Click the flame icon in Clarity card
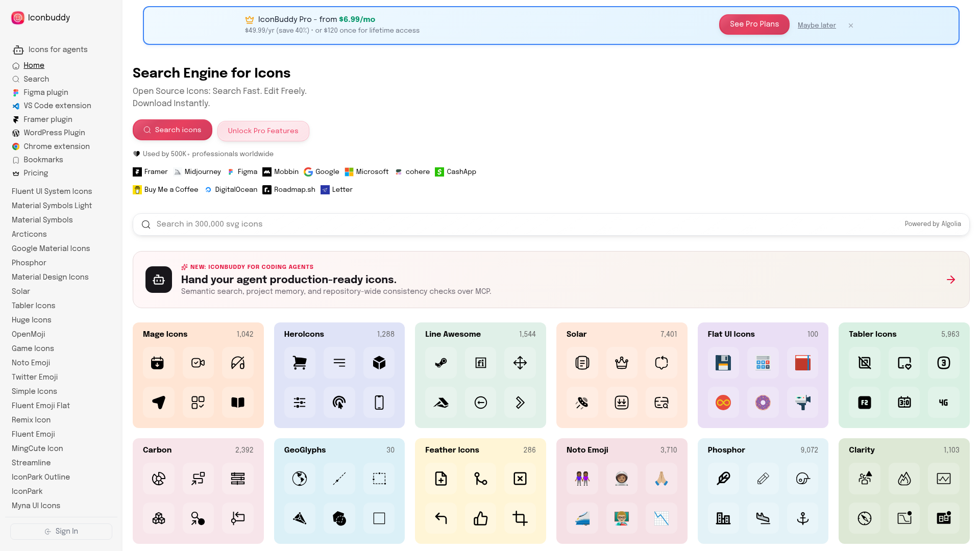 [904, 479]
